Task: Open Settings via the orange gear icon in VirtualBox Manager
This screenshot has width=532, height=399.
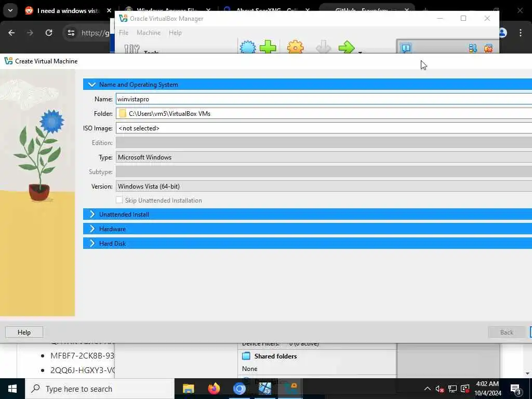Action: [295, 47]
